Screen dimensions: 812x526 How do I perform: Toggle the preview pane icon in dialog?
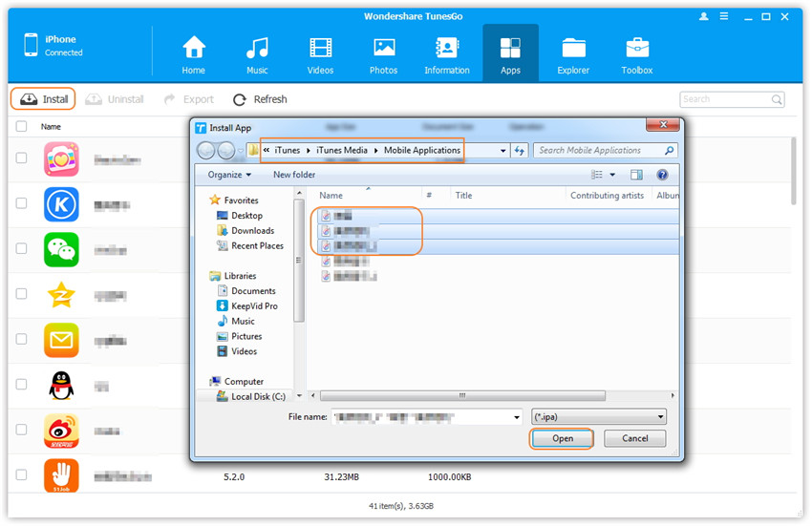tap(636, 175)
